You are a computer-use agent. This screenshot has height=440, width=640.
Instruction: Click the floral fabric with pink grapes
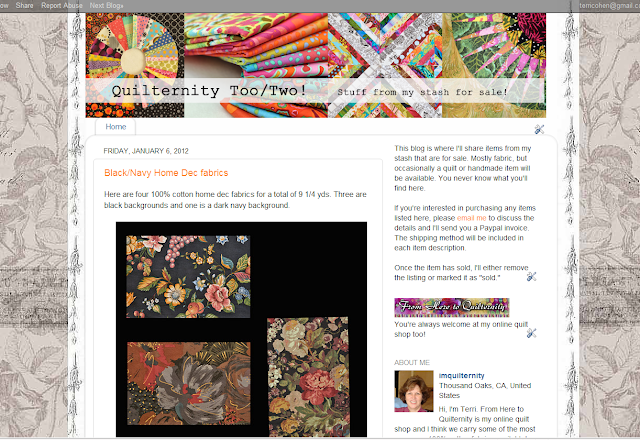(x=188, y=276)
